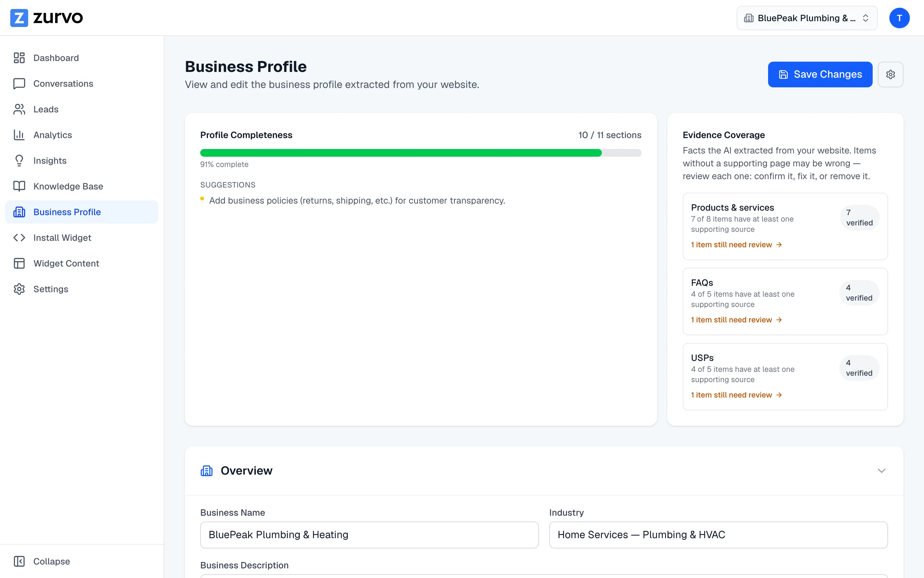Click the Insights lightbulb icon
This screenshot has width=924, height=578.
19,161
